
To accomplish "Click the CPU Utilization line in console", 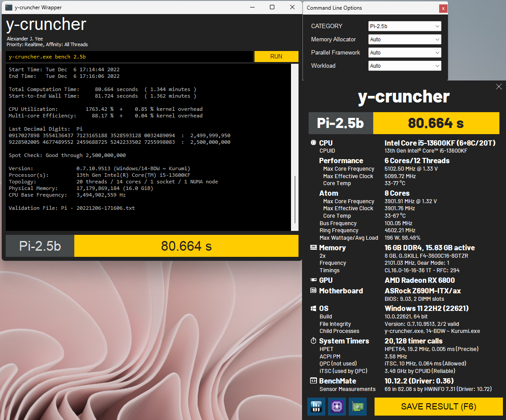I will click(x=106, y=109).
